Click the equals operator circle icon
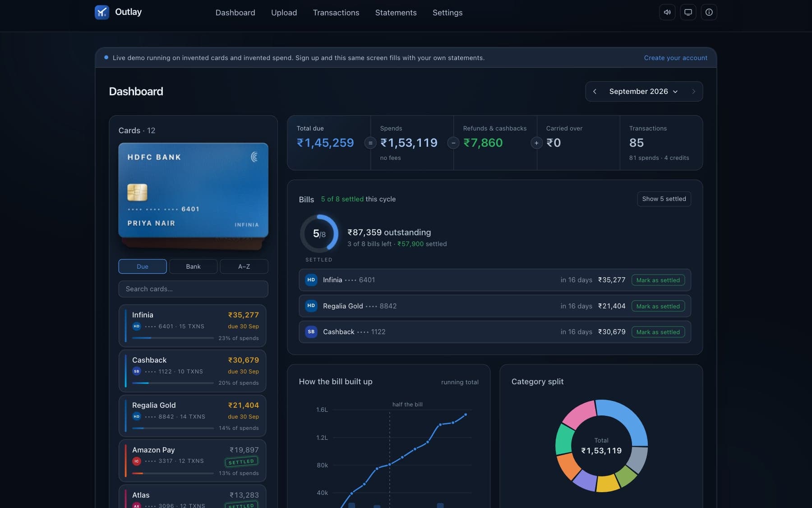The image size is (812, 508). 370,143
